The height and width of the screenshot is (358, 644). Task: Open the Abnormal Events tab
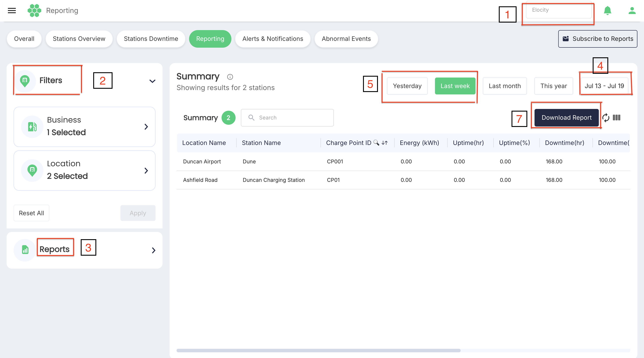point(346,39)
